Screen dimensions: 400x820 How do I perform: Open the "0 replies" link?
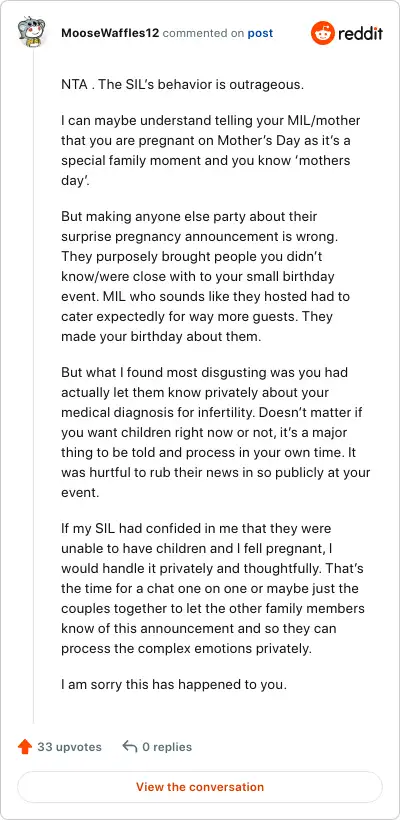pyautogui.click(x=167, y=747)
